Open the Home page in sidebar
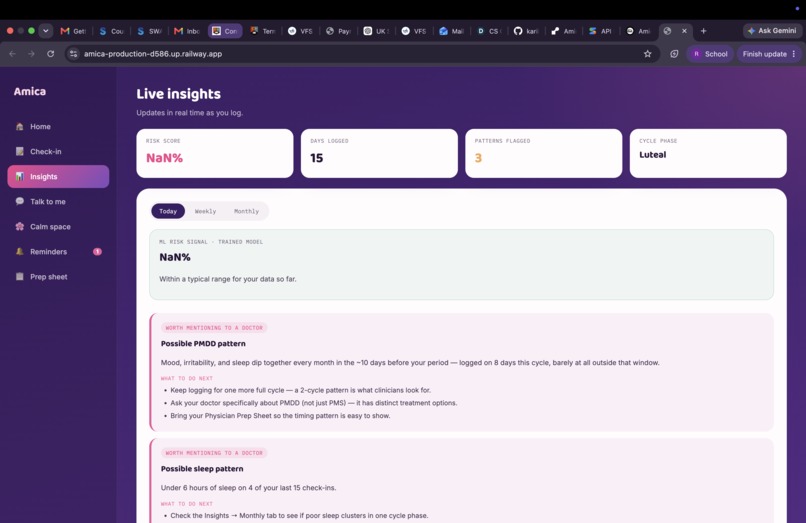The image size is (806, 523). pyautogui.click(x=58, y=127)
